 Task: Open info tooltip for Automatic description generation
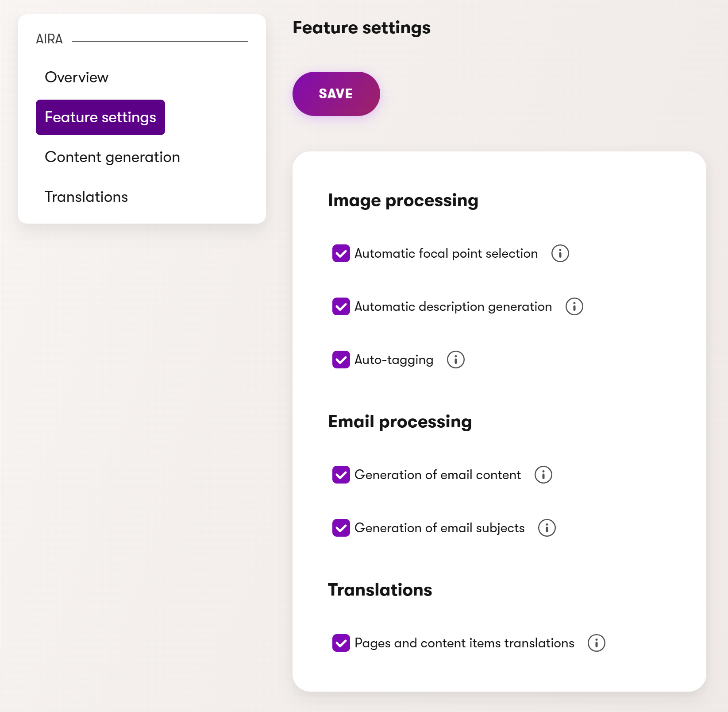click(574, 306)
